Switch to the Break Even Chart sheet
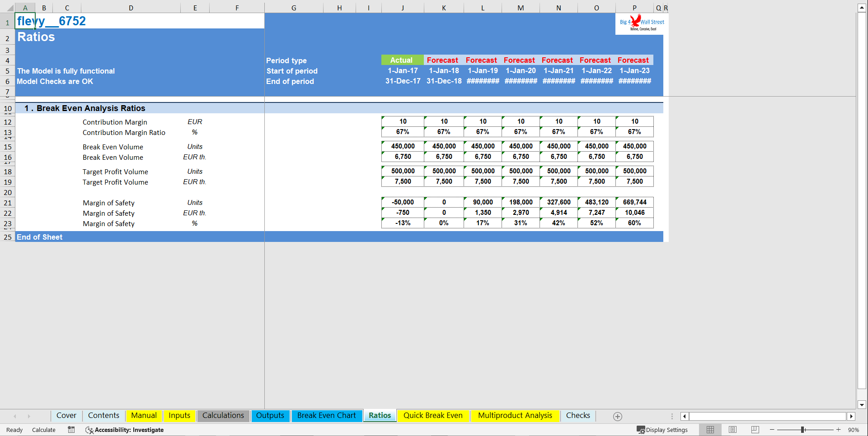868x436 pixels. pyautogui.click(x=327, y=415)
